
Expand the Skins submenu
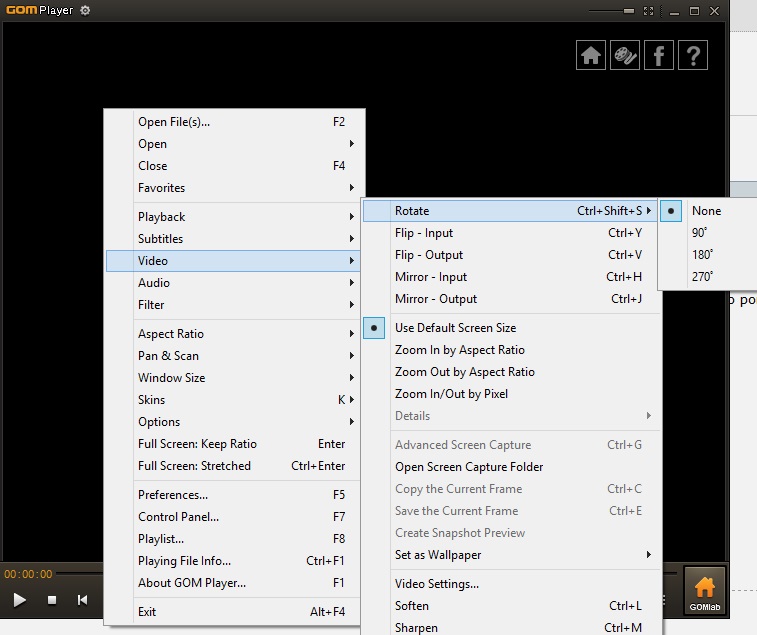[233, 400]
